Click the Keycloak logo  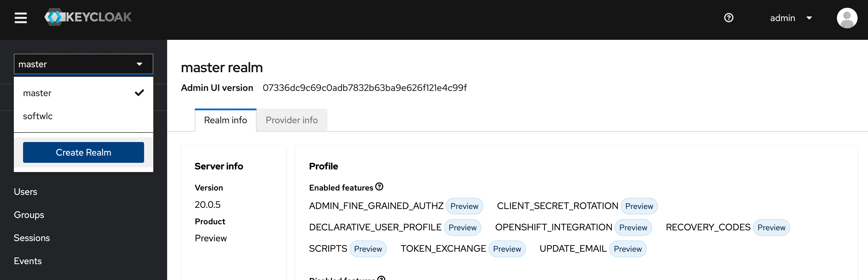[88, 17]
